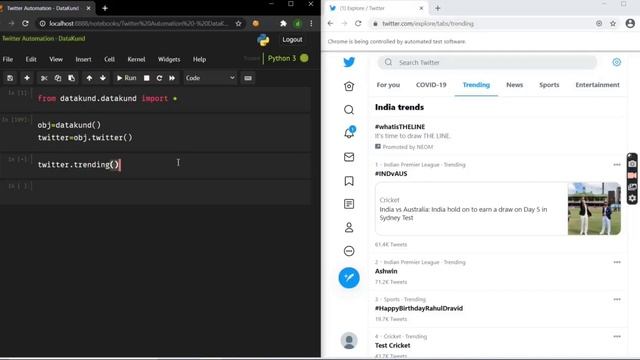Screen dimensions: 640x360
Task: Click the Search Twitter field
Action: [487, 62]
